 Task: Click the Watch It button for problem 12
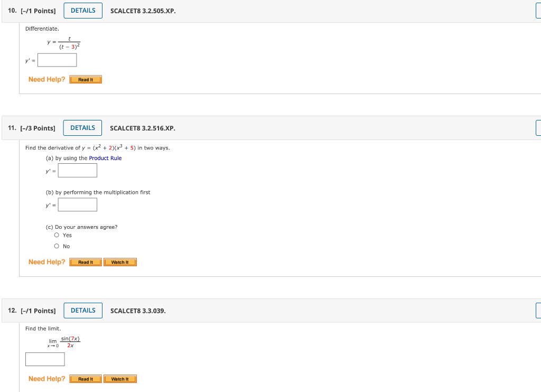[120, 379]
